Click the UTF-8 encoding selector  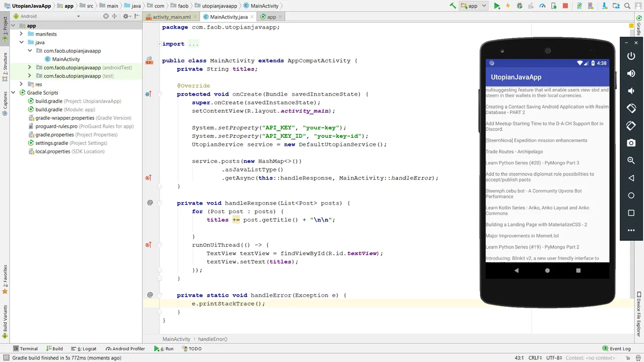point(554,358)
